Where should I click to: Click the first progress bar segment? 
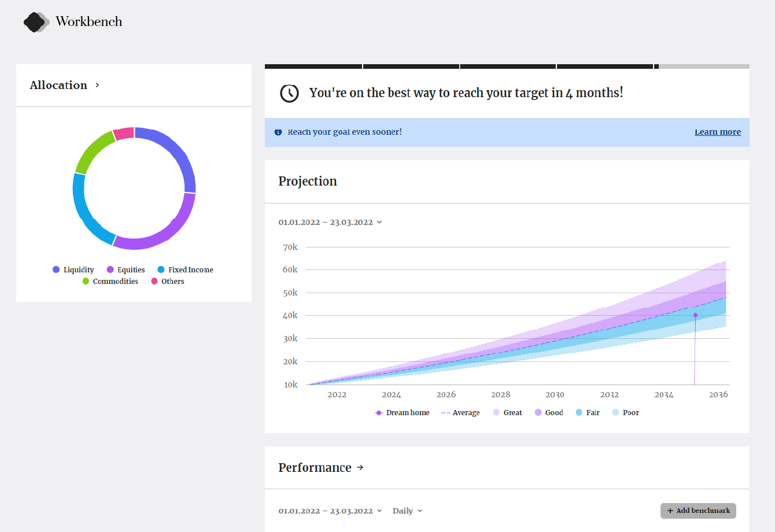click(x=313, y=66)
